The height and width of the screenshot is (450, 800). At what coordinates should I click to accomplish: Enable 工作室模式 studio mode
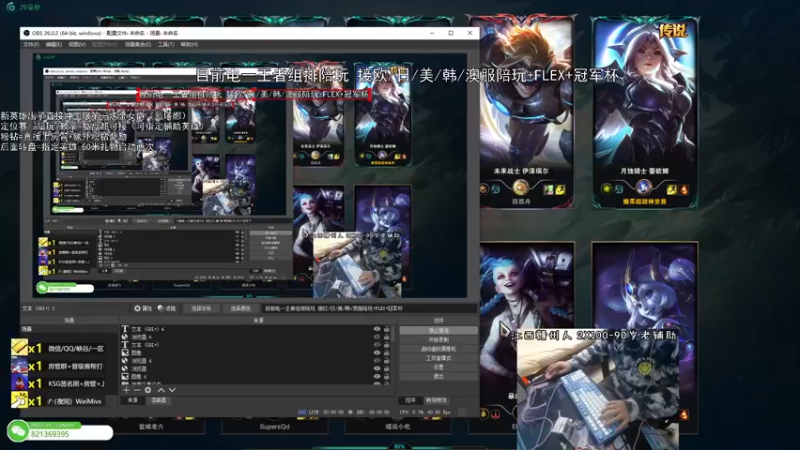pos(439,358)
